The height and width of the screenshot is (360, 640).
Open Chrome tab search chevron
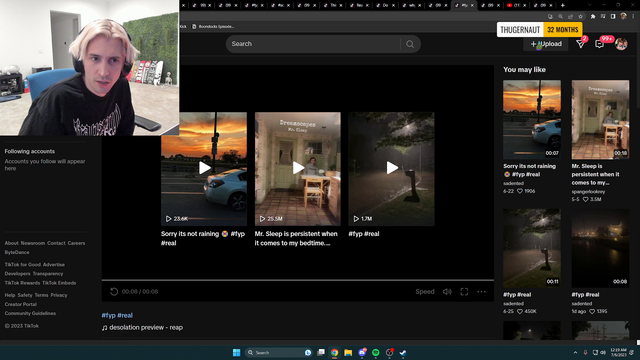click(x=589, y=5)
